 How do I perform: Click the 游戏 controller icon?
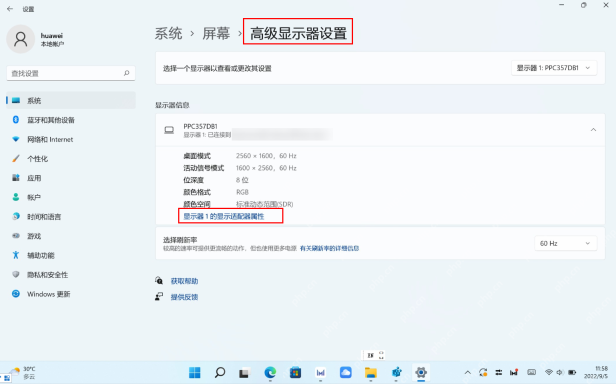(x=16, y=236)
